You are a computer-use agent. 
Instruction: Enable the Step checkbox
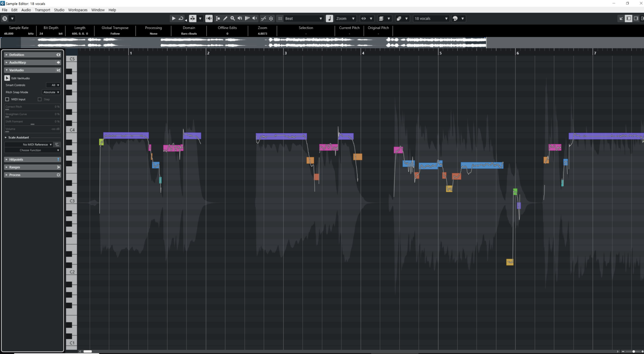(x=40, y=99)
